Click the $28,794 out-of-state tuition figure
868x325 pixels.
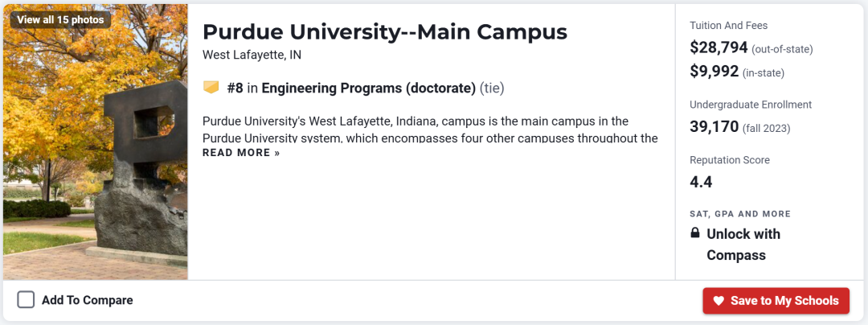coord(719,48)
